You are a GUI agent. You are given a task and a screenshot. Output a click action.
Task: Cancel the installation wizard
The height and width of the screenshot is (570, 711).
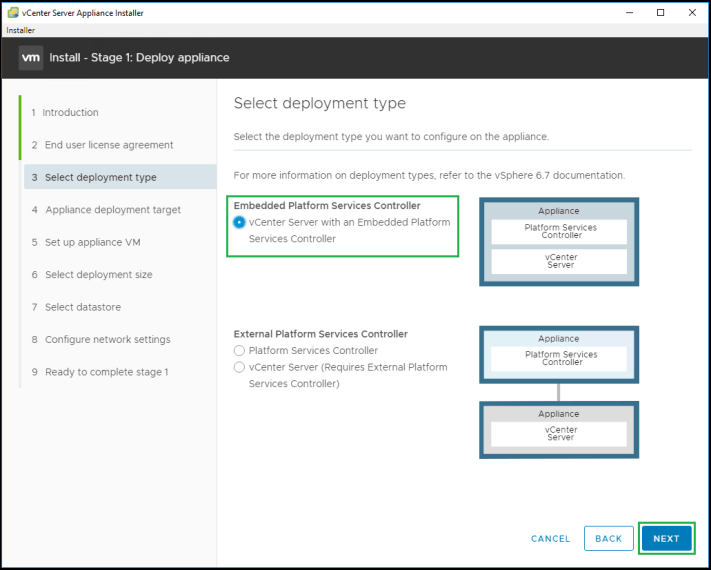[x=550, y=538]
